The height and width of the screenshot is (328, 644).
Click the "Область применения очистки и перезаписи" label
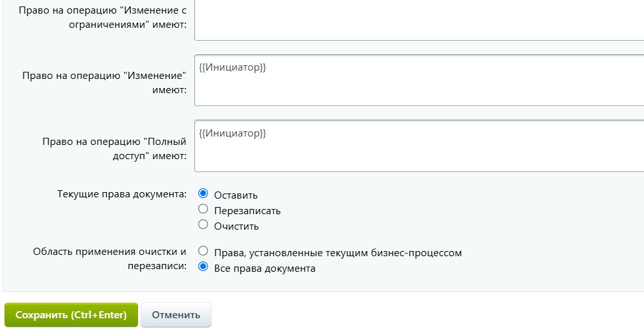tap(109, 258)
